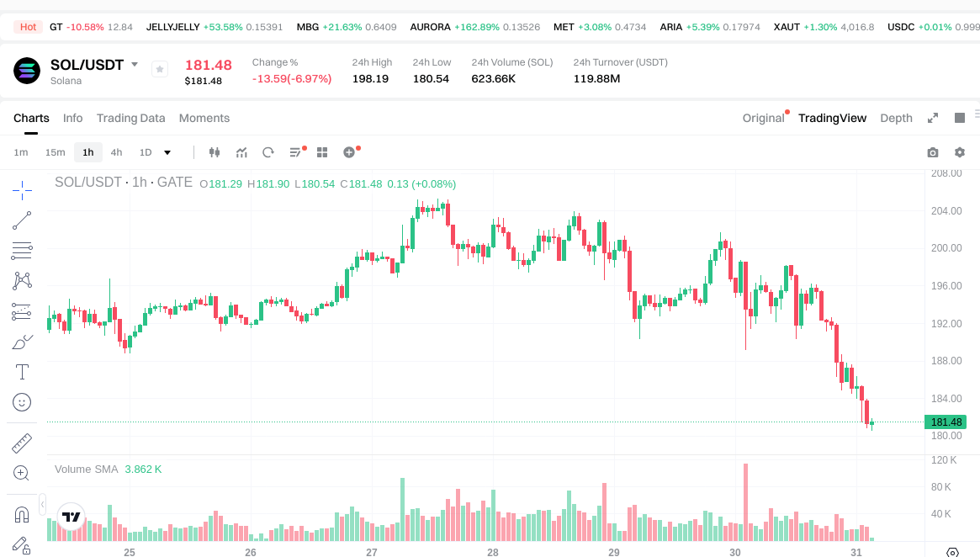The image size is (980, 557).
Task: Collapse the volume pane side arrow
Action: click(x=43, y=504)
